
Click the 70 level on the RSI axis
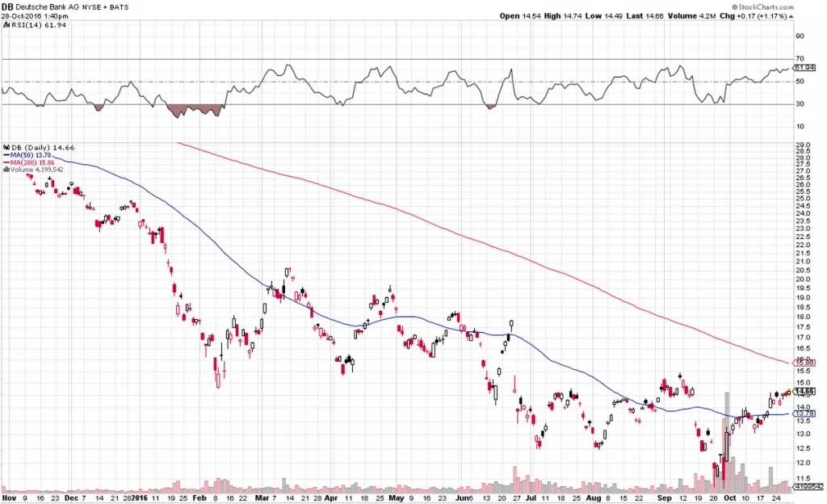pos(800,58)
